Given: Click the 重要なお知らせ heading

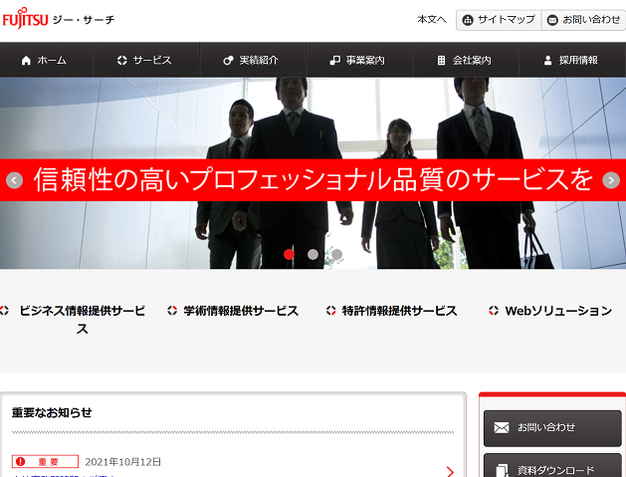Looking at the screenshot, I should pos(52,412).
